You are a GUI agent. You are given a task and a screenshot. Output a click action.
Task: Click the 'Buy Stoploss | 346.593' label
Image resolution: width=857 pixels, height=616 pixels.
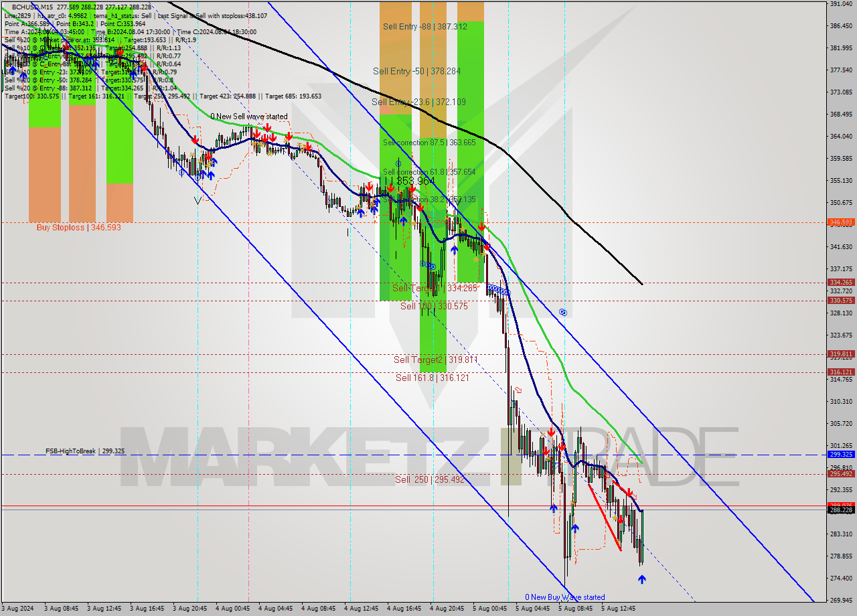click(78, 228)
